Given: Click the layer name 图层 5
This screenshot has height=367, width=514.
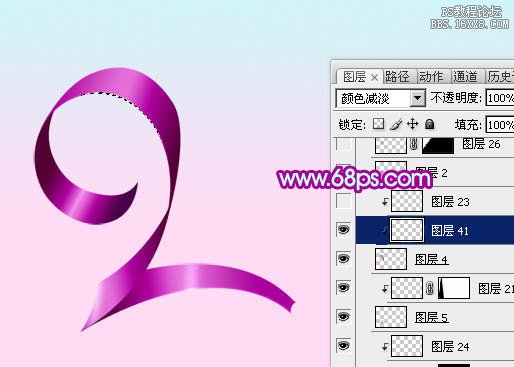Looking at the screenshot, I should tap(431, 317).
